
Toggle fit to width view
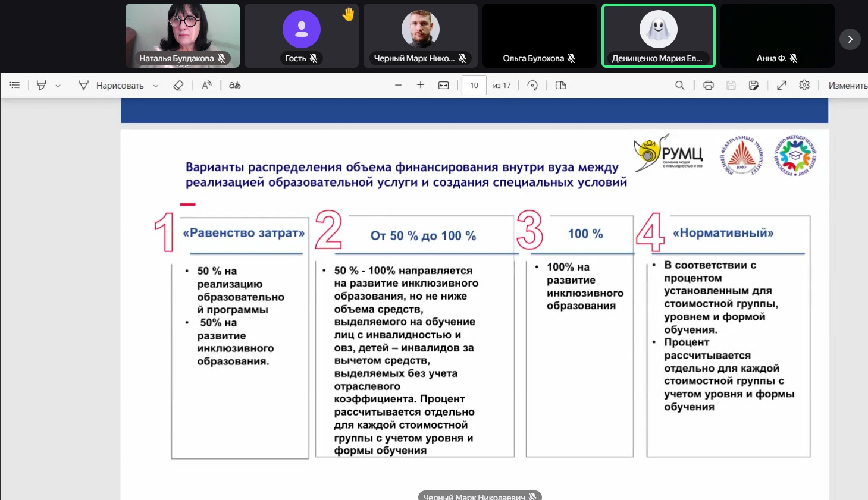pyautogui.click(x=444, y=86)
